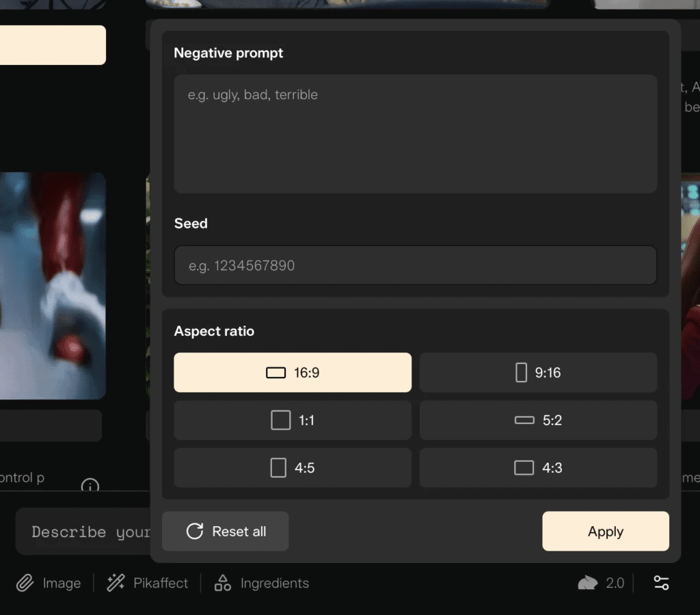
Task: Click into the Negative prompt text area
Action: (416, 134)
